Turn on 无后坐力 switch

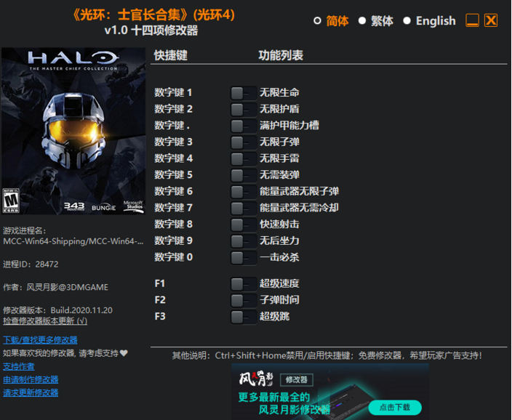coord(244,241)
